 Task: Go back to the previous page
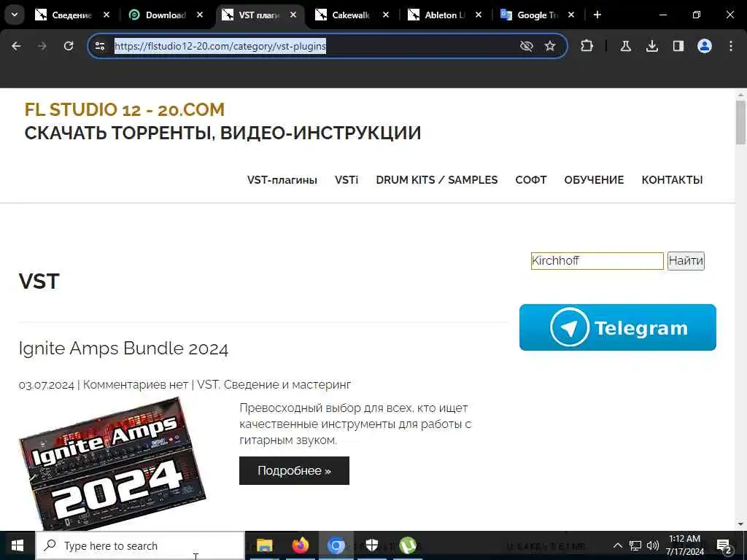coord(16,46)
